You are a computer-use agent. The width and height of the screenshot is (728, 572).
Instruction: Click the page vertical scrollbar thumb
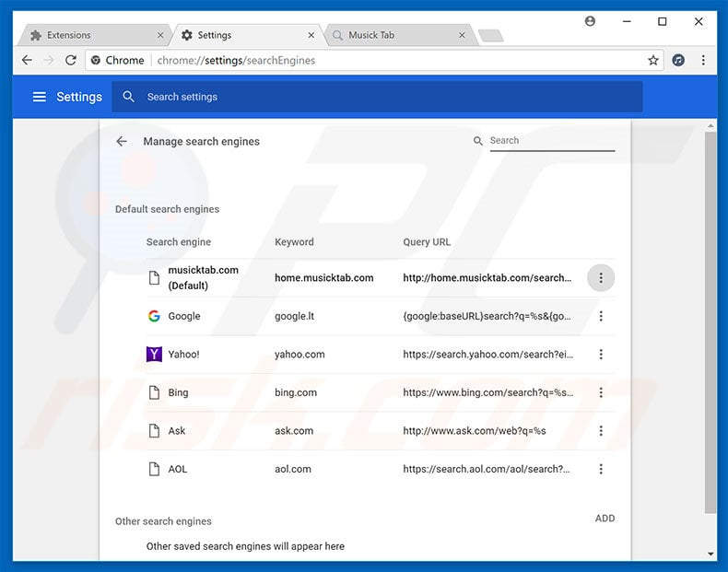710,322
